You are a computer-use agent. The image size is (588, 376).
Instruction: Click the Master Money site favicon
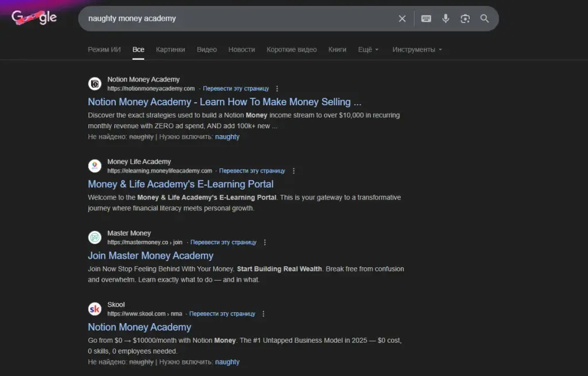coord(95,237)
